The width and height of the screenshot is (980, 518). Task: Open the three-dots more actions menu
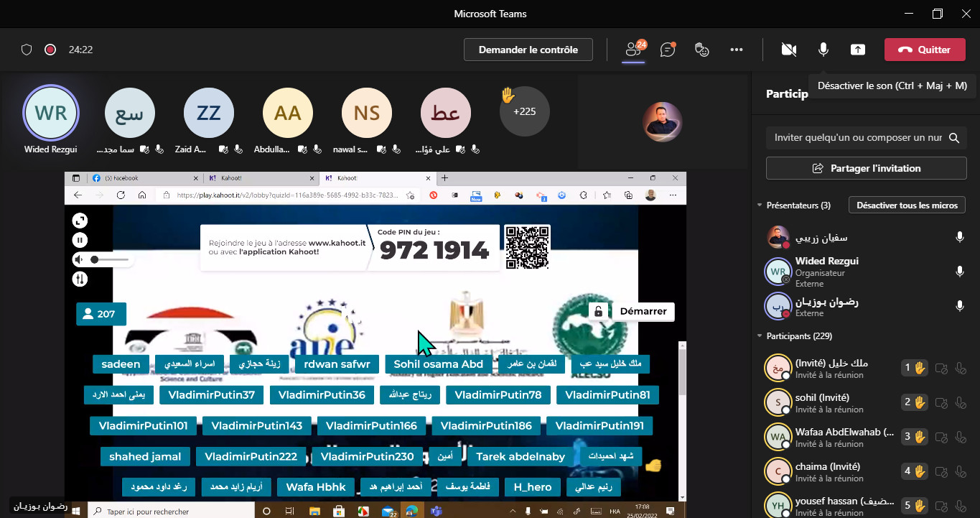click(737, 50)
